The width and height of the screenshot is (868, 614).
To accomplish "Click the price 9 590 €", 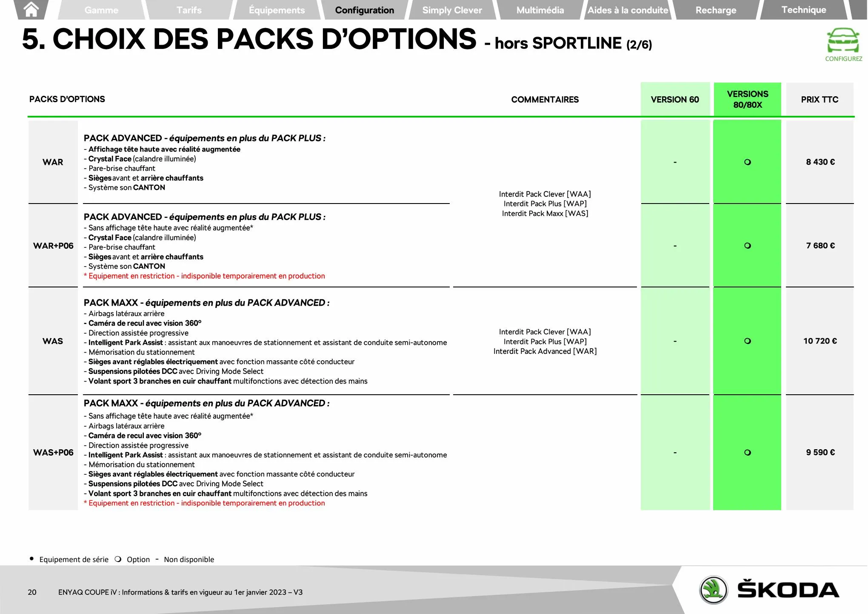I will pos(820,452).
